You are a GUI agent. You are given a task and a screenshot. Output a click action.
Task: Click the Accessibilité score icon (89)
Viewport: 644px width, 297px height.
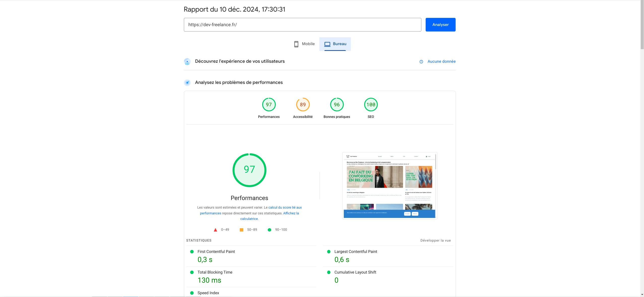[x=303, y=104]
